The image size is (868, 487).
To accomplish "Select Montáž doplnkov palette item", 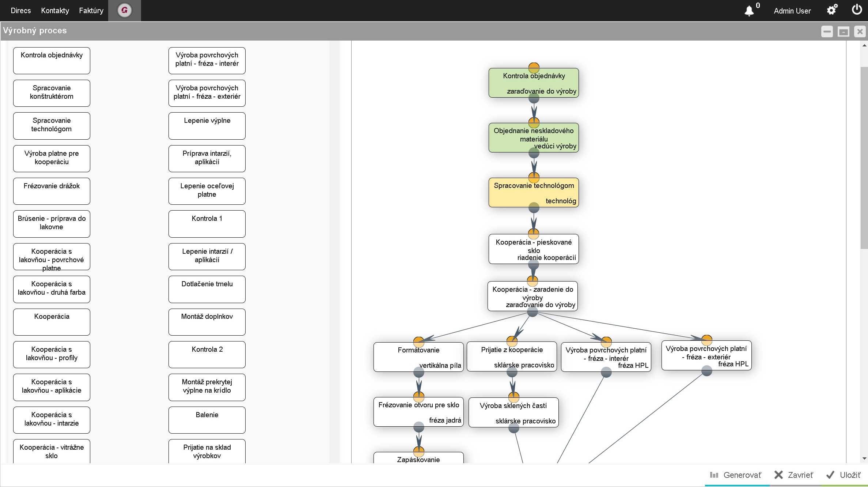I will pos(207,322).
